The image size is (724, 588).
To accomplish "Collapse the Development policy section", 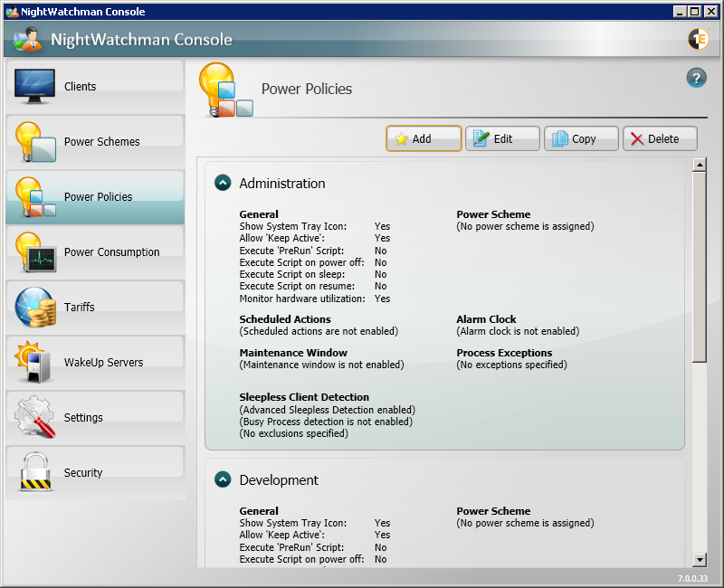I will (223, 479).
